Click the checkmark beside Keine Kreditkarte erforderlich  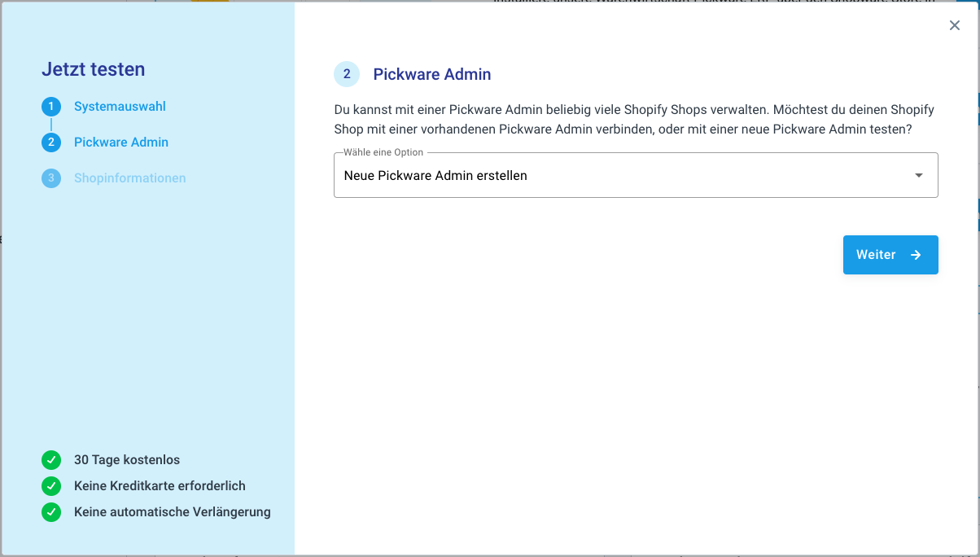(x=51, y=486)
